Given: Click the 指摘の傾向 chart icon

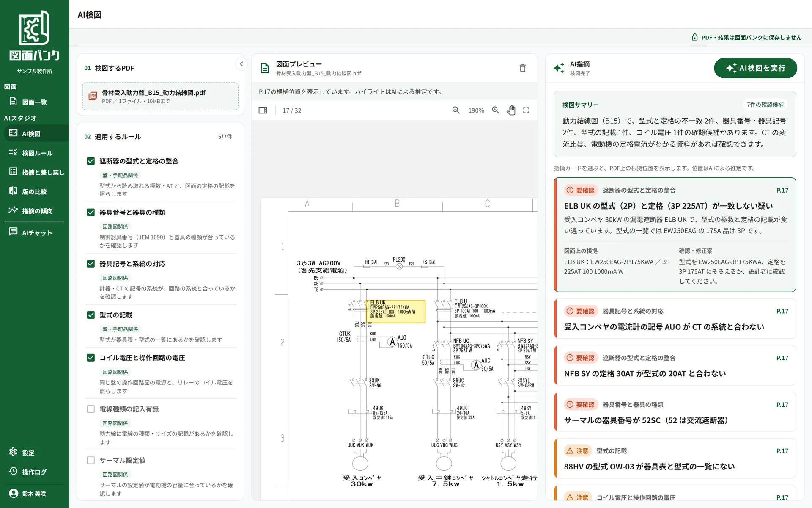Looking at the screenshot, I should 13,210.
